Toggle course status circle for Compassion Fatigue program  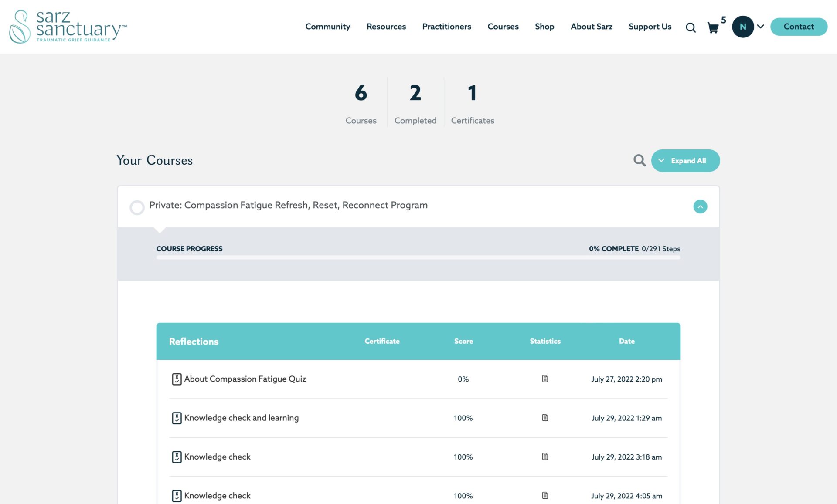tap(137, 207)
